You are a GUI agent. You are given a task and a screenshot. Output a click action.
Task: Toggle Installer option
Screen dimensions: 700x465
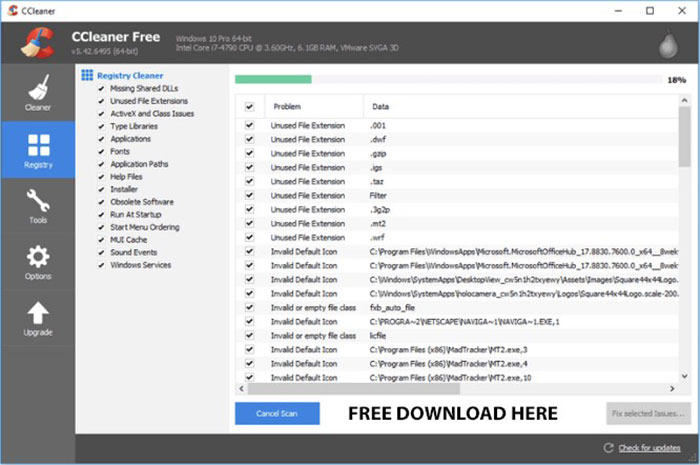pos(101,189)
